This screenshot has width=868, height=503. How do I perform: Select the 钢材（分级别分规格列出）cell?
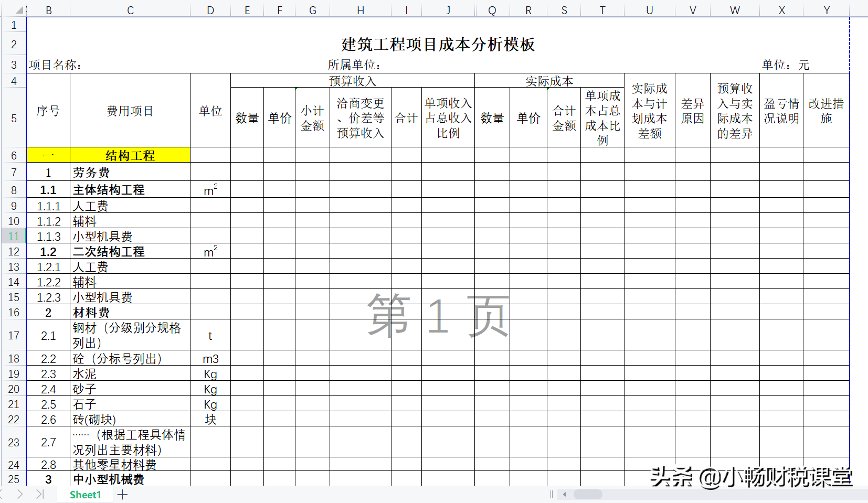click(x=130, y=336)
